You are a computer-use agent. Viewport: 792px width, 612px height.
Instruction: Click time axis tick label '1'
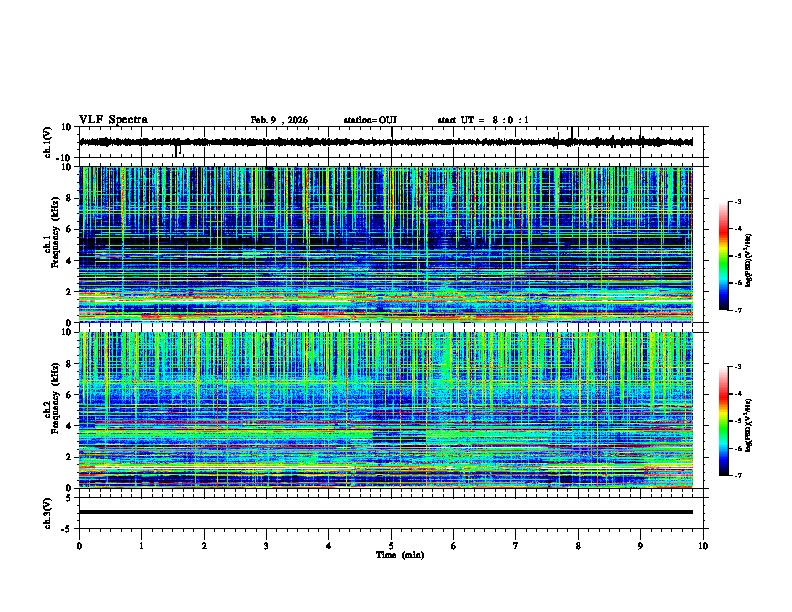[141, 546]
